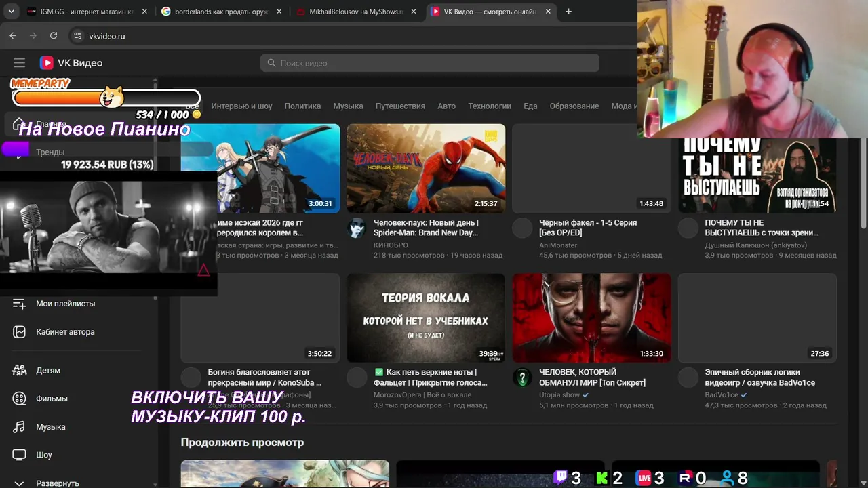Close the borderlands search tab
Viewport: 868px width, 488px height.
pos(279,12)
